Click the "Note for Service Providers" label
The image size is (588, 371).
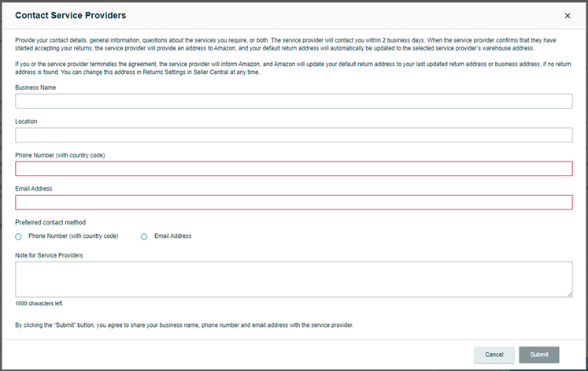click(49, 255)
